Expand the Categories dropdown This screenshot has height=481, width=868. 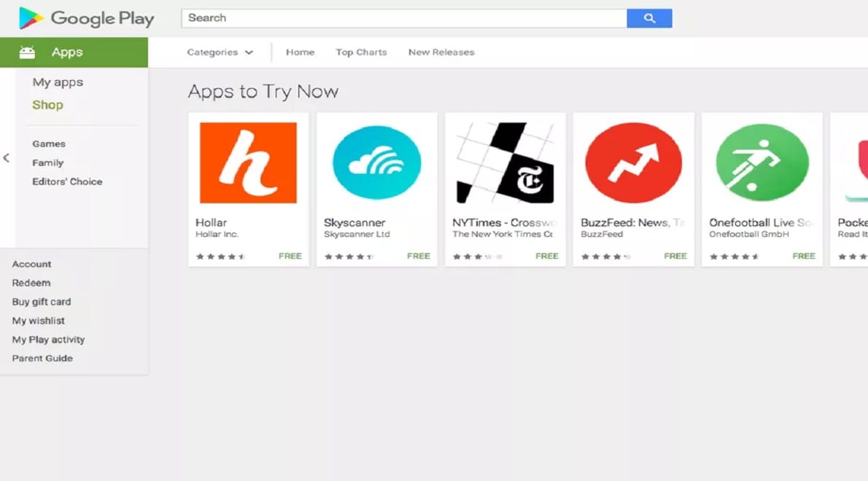coord(220,52)
